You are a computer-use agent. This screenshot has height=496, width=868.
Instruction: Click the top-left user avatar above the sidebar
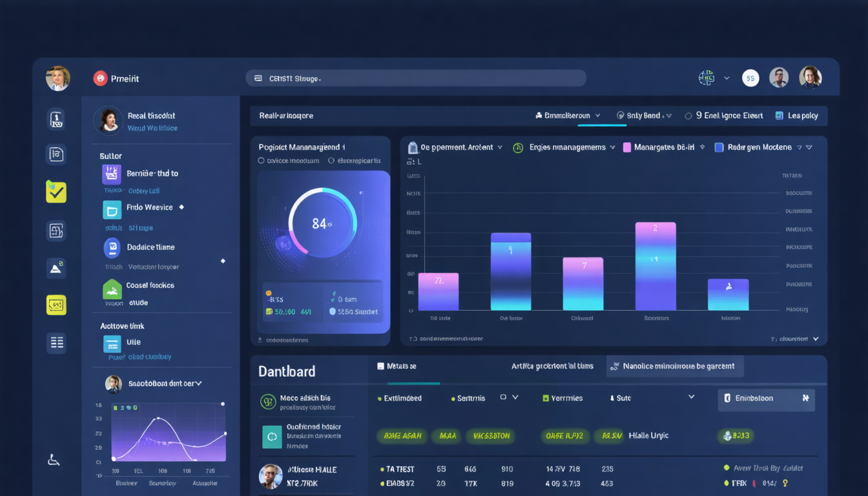57,78
